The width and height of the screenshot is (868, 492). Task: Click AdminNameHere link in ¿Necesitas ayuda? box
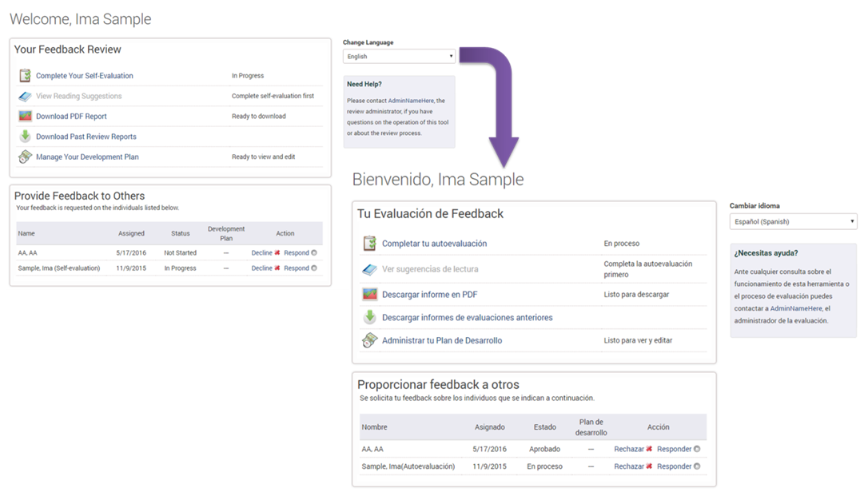point(796,308)
